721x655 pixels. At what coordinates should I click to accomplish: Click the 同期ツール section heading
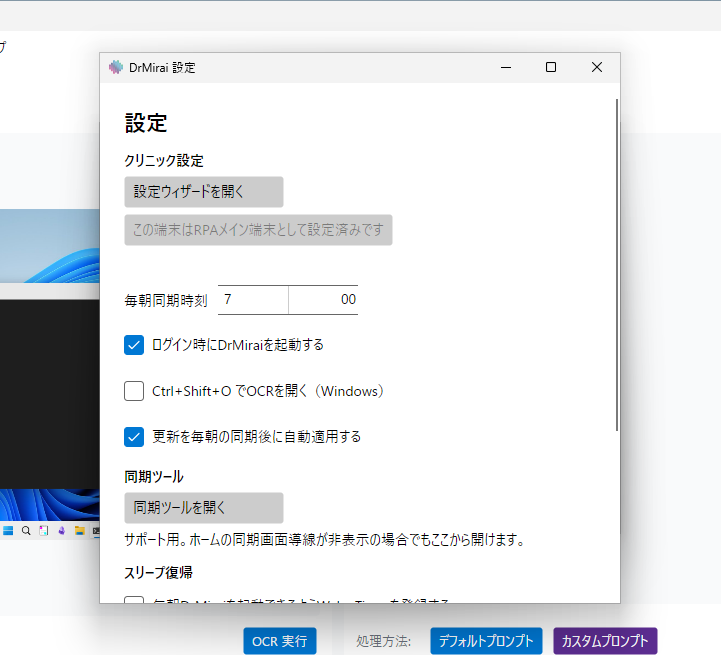[154, 477]
